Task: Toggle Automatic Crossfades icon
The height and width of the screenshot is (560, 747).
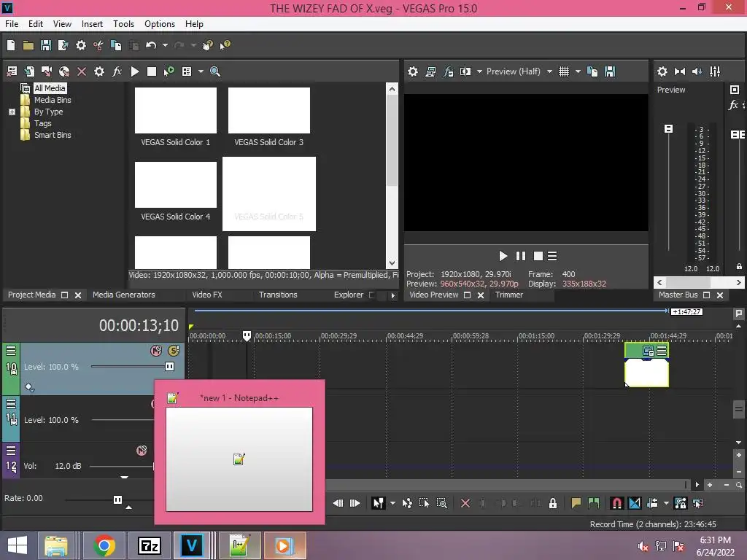Action: [635, 503]
